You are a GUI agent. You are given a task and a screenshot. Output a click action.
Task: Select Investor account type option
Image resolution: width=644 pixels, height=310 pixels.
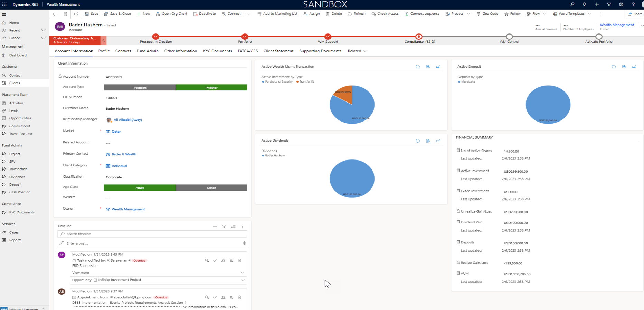(x=211, y=88)
